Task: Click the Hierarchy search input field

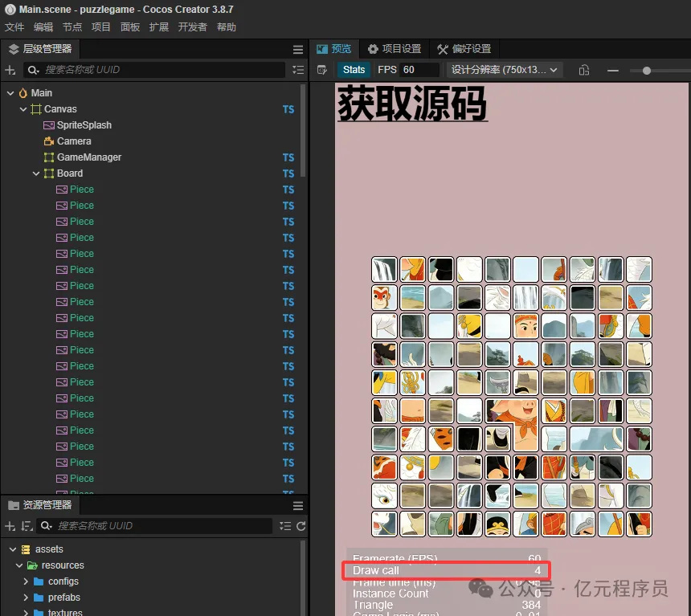Action: (161, 71)
